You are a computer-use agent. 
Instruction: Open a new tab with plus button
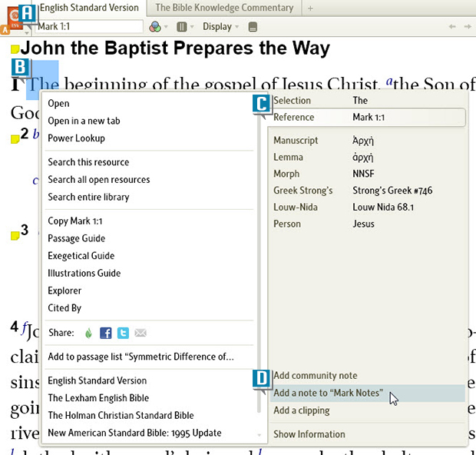[310, 8]
